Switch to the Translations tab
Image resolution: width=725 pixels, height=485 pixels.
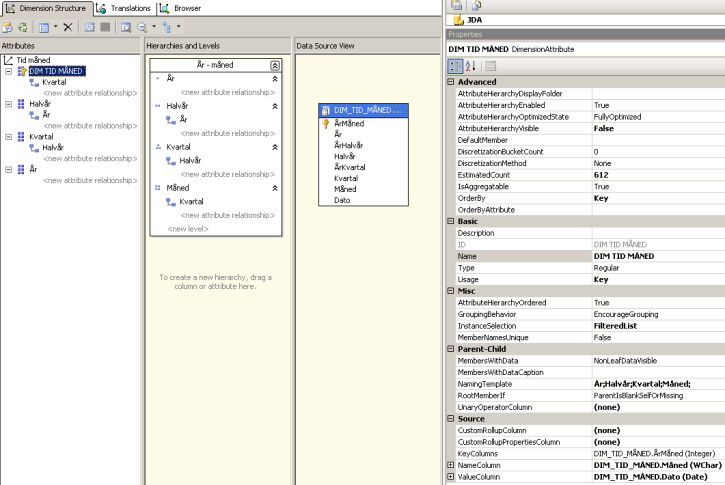(125, 8)
